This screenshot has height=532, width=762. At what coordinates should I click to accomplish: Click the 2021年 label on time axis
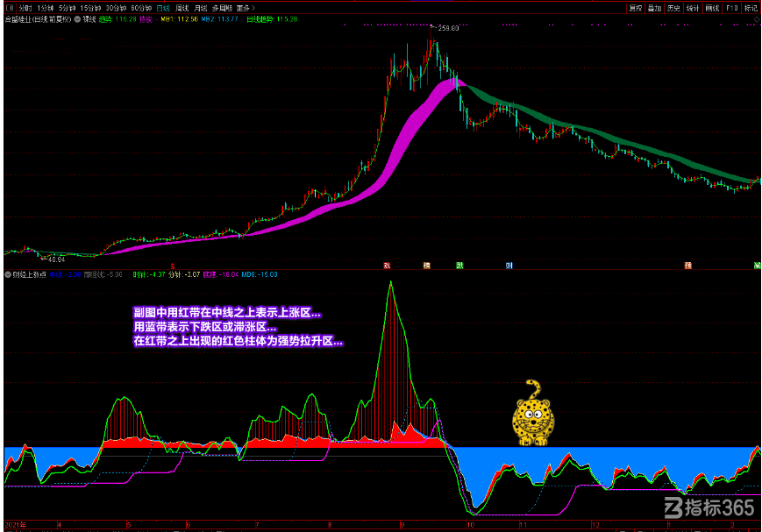15,525
